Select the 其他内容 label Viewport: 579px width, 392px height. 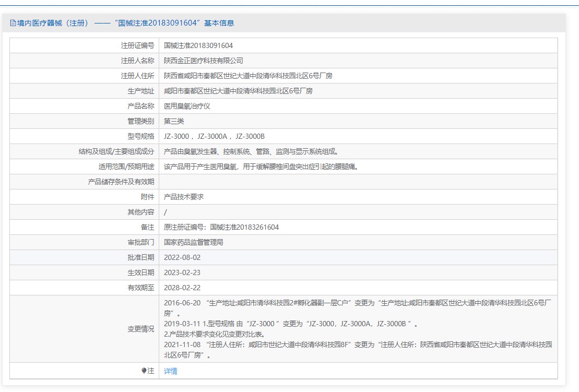[x=140, y=212]
